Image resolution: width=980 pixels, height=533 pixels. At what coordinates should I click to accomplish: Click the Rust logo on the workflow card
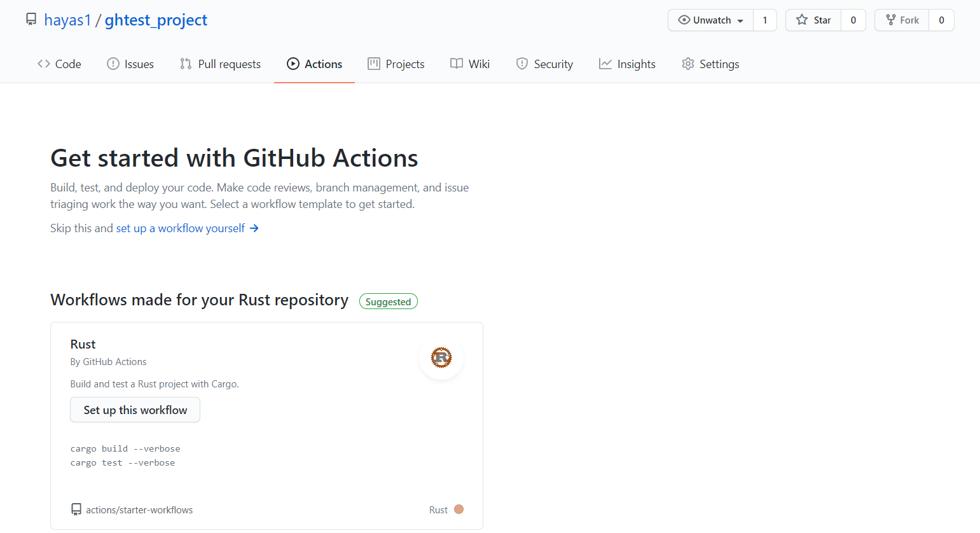click(x=441, y=357)
